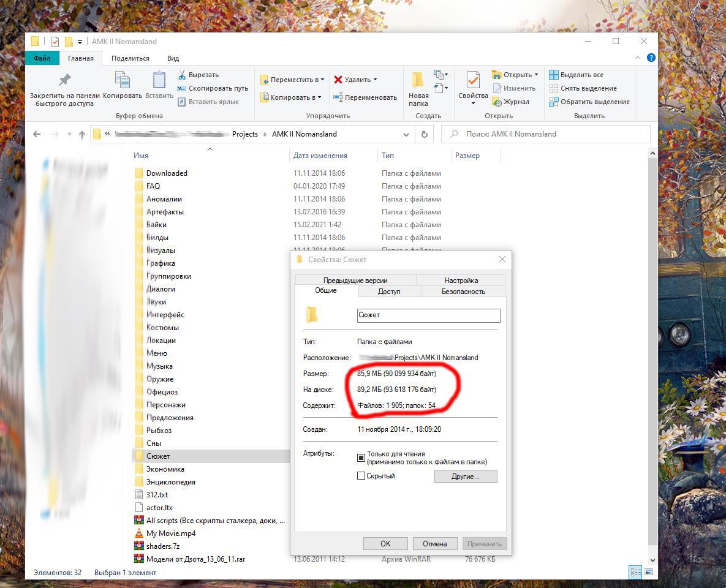This screenshot has width=726, height=588.
Task: Switch to the Security tab
Action: coord(463,292)
